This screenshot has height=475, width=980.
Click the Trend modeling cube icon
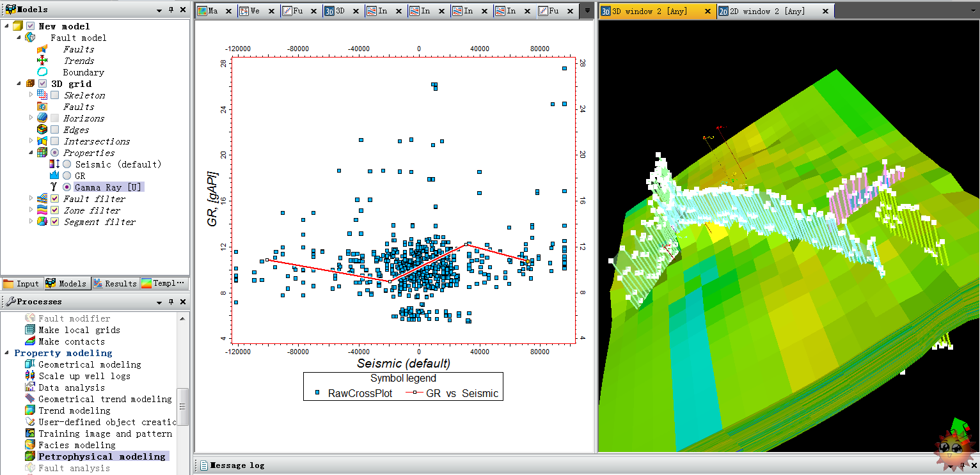(x=29, y=410)
